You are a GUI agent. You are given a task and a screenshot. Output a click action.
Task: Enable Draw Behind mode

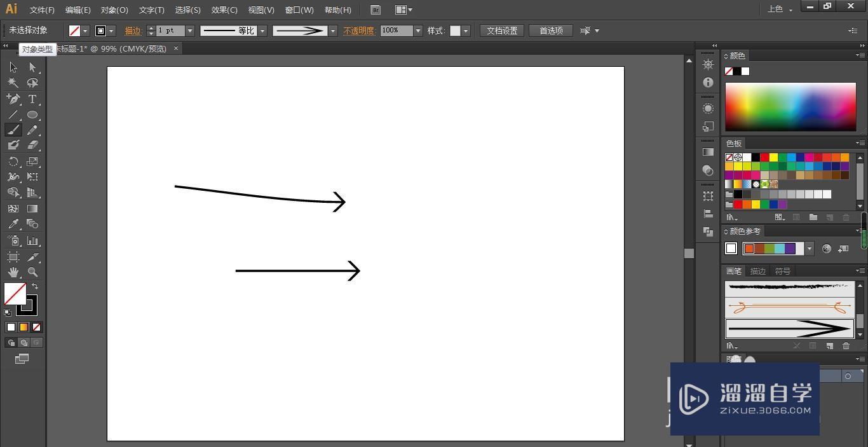tap(24, 343)
